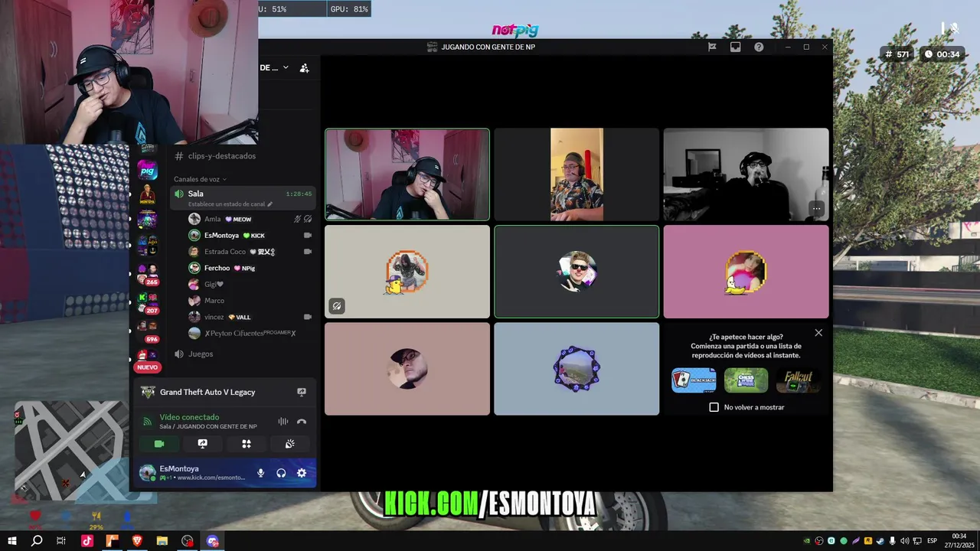Open the volume icon in the system tray
This screenshot has height=551, width=980.
point(905,541)
